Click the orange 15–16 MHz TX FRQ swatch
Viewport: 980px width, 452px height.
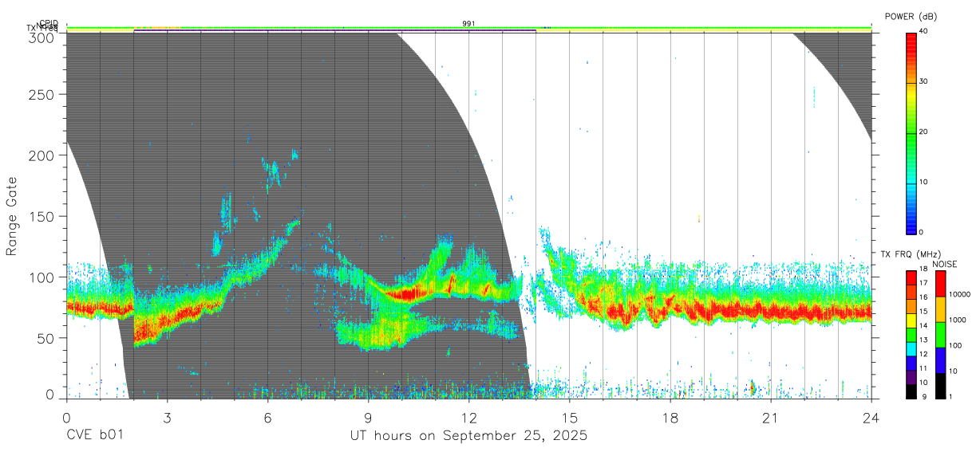coord(911,306)
